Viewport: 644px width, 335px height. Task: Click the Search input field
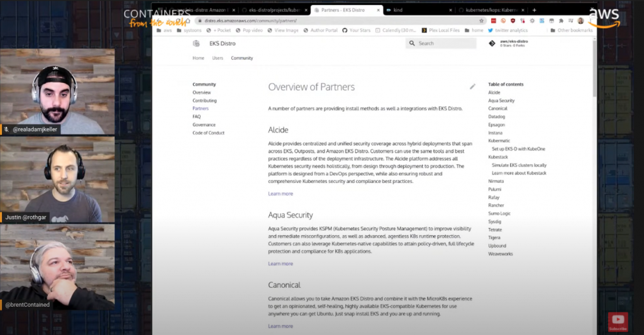tap(441, 43)
